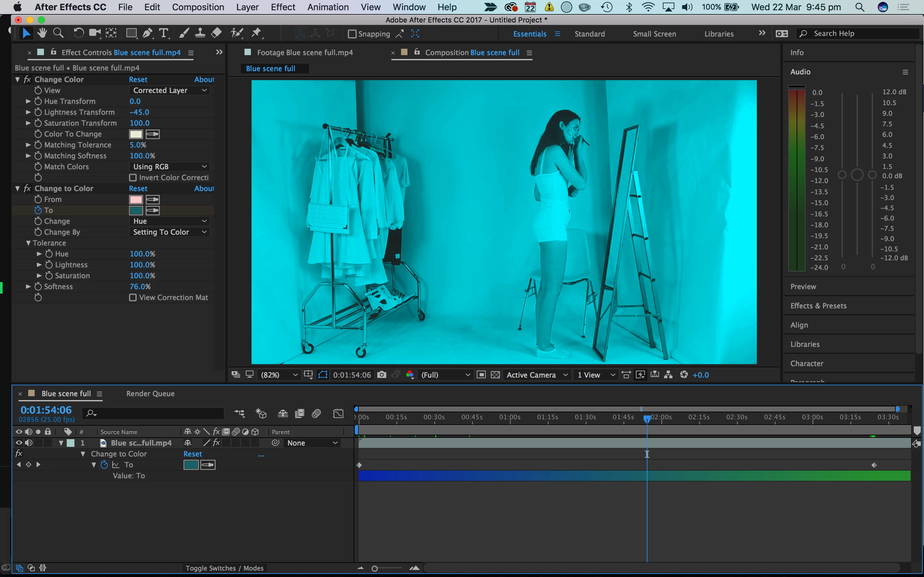924x577 pixels.
Task: Select the Horizontal Type tool
Action: click(163, 34)
